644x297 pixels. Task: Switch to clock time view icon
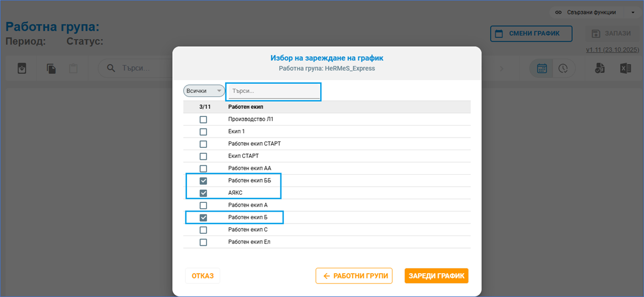tap(562, 69)
